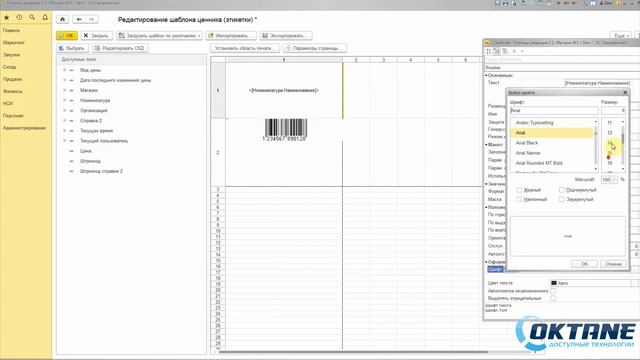
Task: Expand the Текущее время field
Action: [64, 131]
